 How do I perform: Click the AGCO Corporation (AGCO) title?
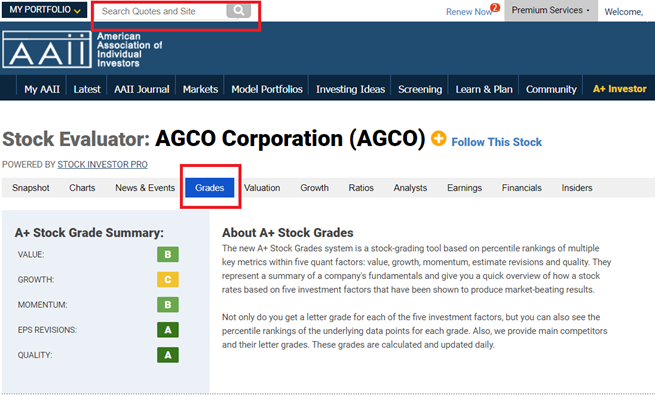[x=290, y=138]
